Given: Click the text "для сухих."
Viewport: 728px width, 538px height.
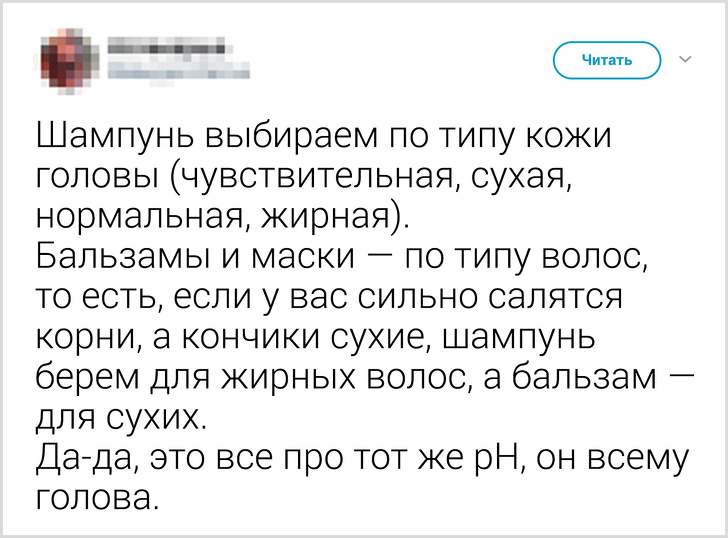Looking at the screenshot, I should [x=118, y=416].
